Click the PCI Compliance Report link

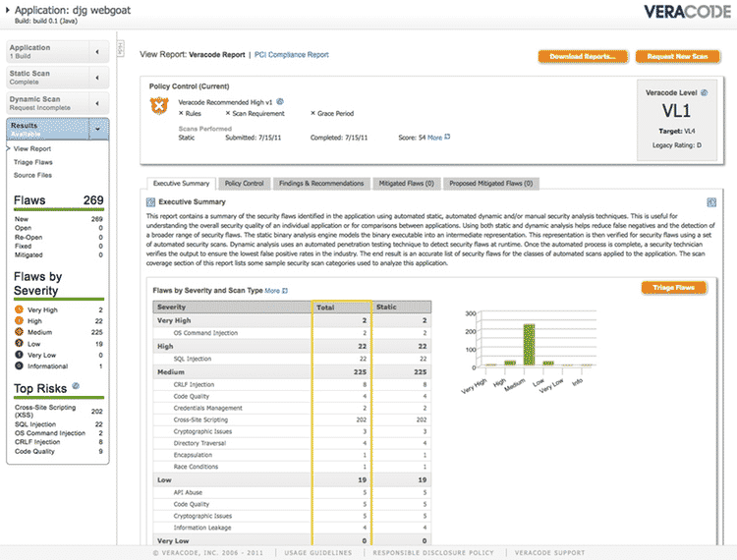tap(292, 54)
